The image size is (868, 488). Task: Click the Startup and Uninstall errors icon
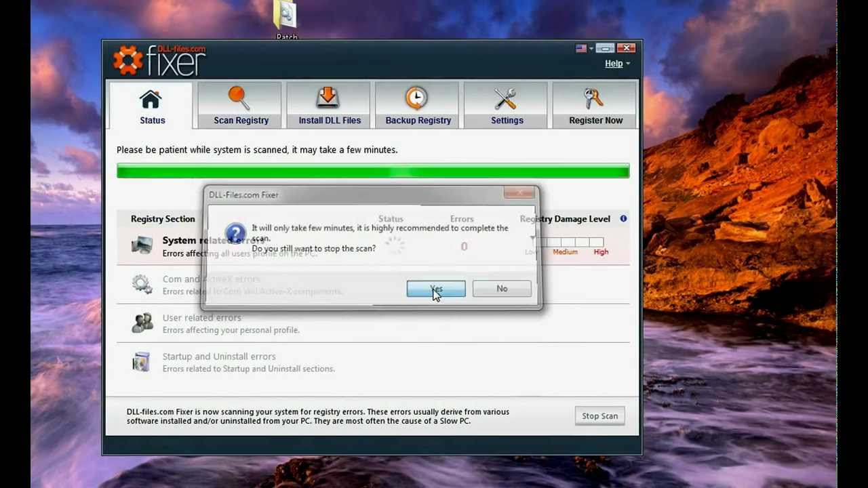coord(141,362)
